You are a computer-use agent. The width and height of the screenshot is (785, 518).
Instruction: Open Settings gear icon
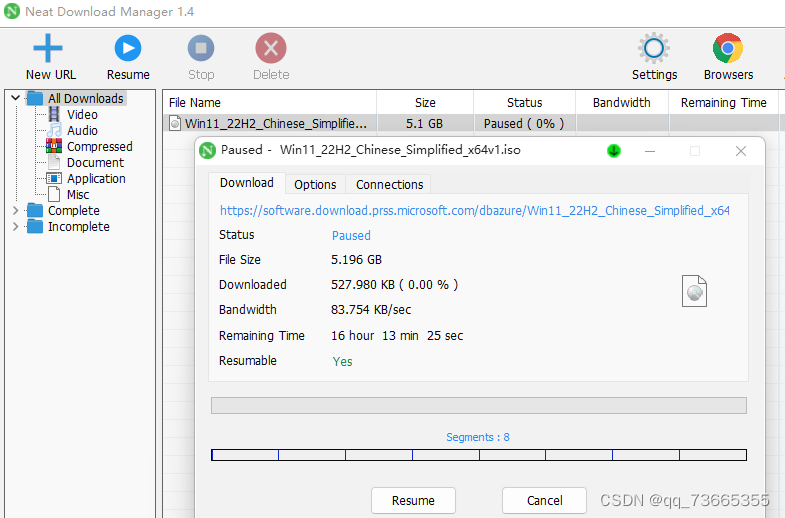coord(654,48)
